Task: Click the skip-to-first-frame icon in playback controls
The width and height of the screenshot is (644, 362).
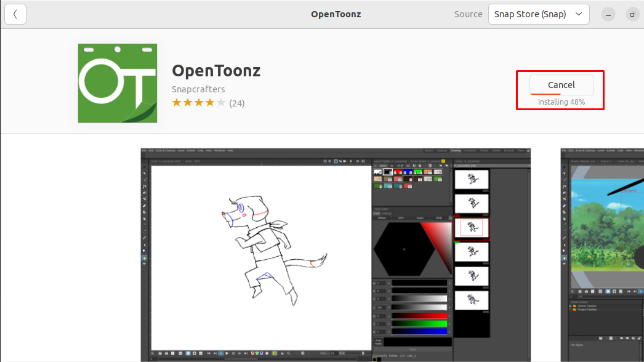Action: coord(208,353)
